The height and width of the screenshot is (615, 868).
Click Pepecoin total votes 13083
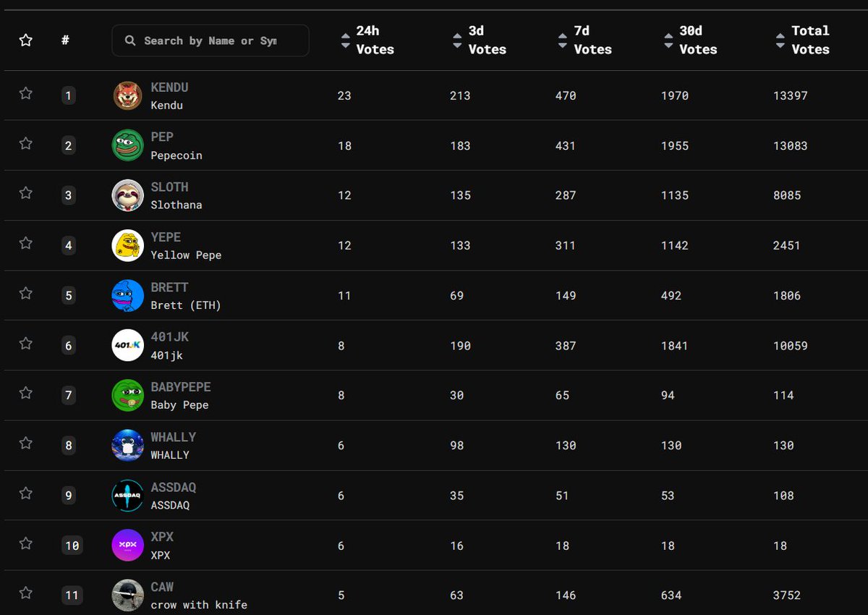click(790, 145)
